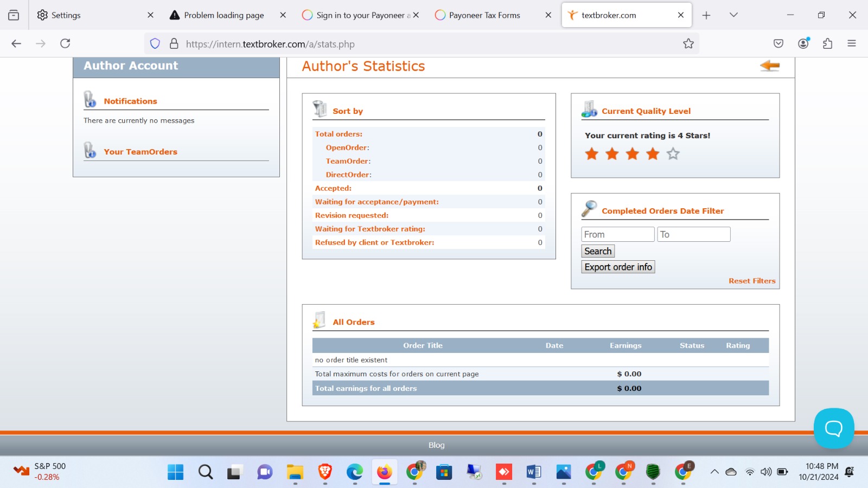Open Microsoft Edge from the taskbar

coord(355,472)
